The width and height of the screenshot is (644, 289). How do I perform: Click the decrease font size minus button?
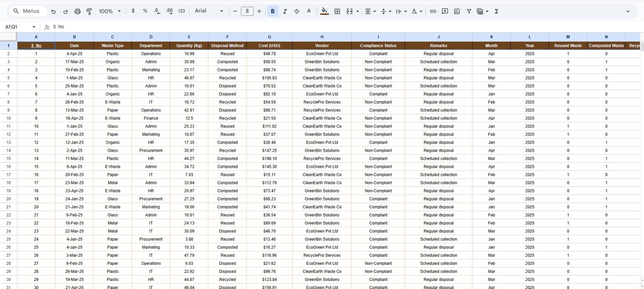(x=235, y=11)
